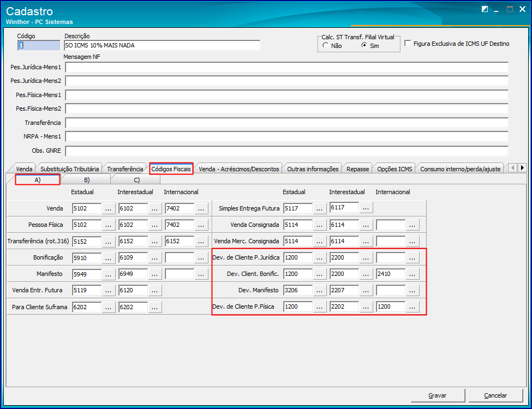Select sub-tab C)
Viewport: 532px width, 409px height.
(137, 180)
